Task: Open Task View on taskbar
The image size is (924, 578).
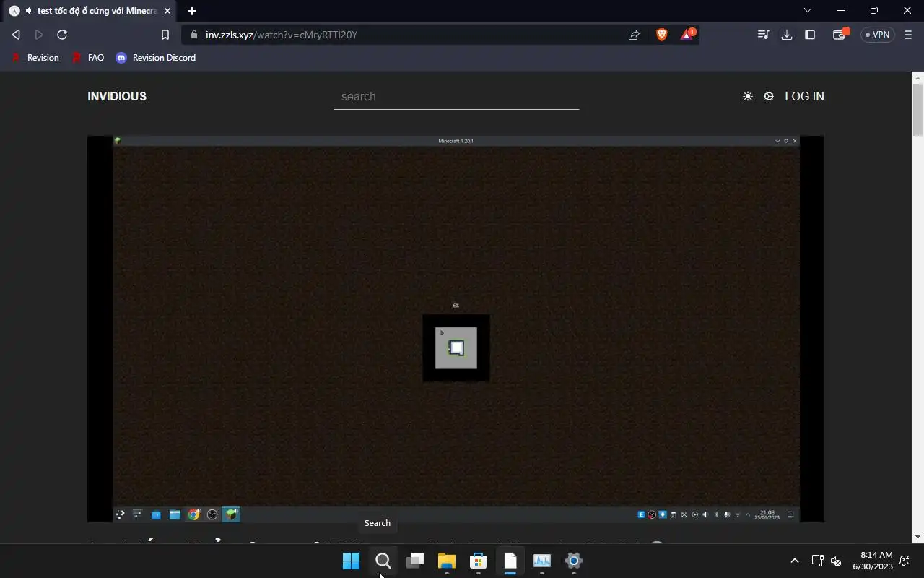Action: pos(415,561)
